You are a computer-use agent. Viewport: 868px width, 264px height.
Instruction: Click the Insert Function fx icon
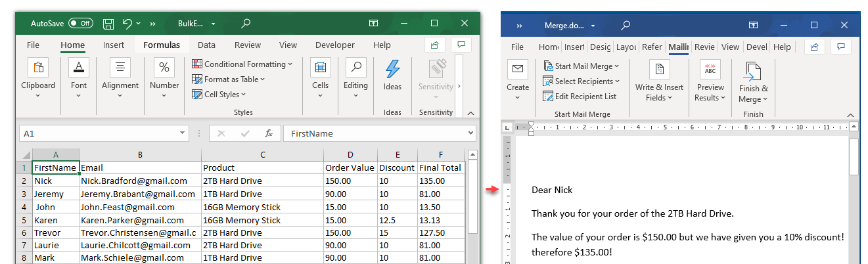(x=268, y=133)
